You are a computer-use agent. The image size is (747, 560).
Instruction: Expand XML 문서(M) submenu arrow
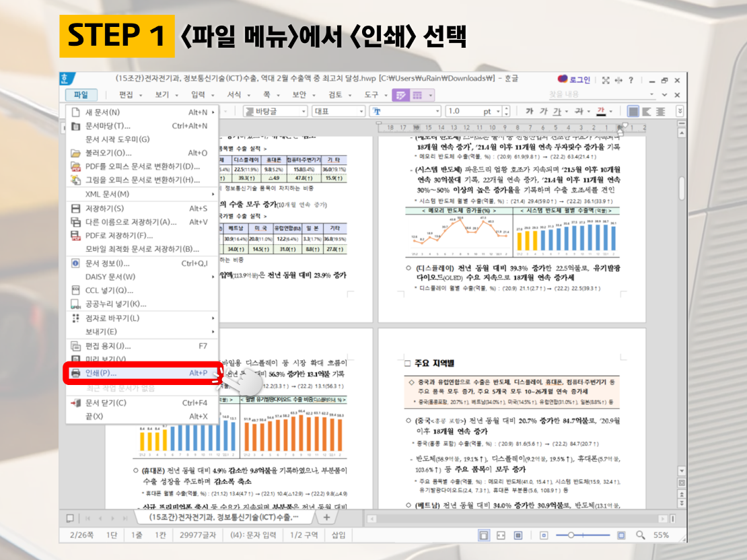point(213,194)
